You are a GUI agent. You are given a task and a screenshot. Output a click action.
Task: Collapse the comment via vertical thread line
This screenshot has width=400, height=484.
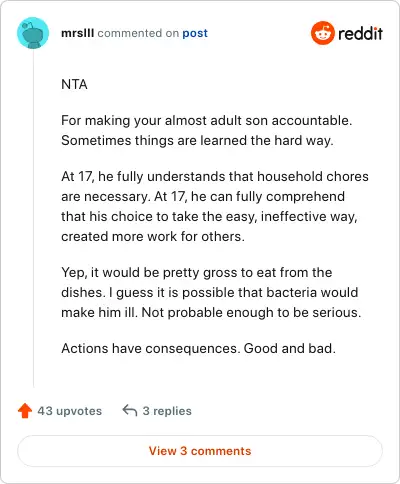pos(33,218)
